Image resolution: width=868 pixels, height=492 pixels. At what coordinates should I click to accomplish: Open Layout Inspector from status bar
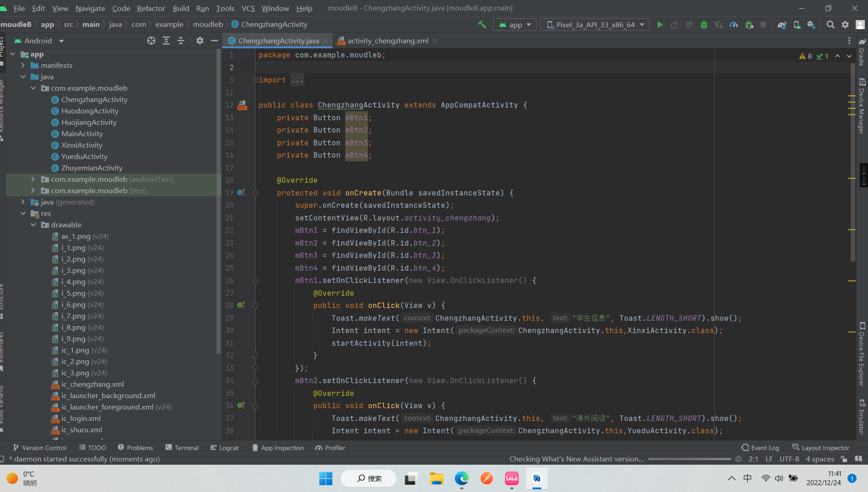(821, 448)
